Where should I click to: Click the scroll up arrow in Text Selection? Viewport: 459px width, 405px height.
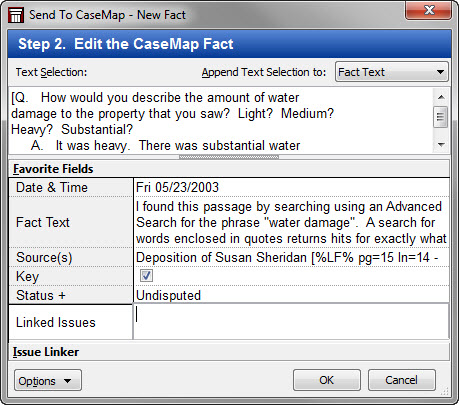[x=441, y=97]
